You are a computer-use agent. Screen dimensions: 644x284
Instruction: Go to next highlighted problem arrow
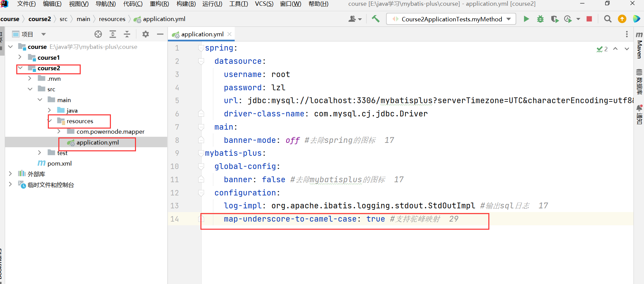(x=627, y=49)
